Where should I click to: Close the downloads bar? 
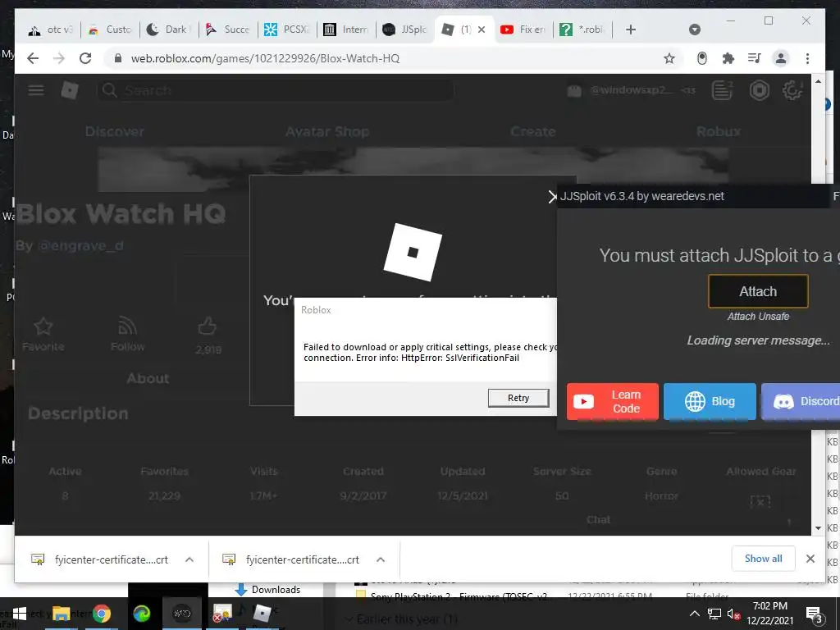coord(810,559)
